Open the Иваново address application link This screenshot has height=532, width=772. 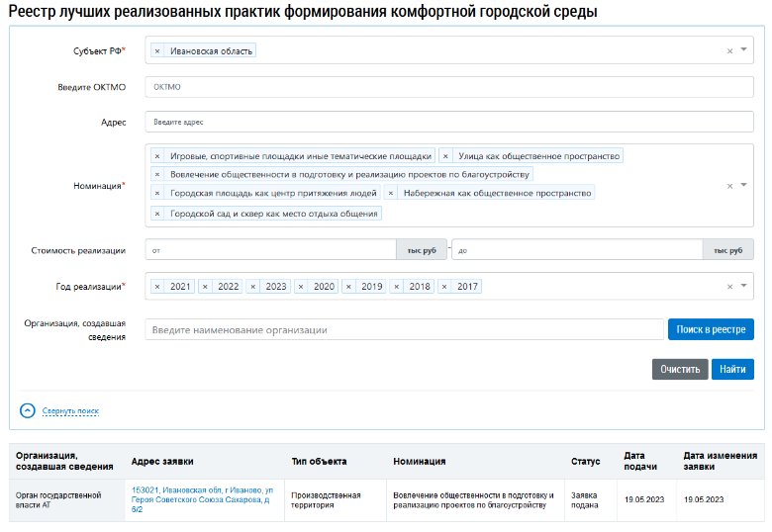pyautogui.click(x=202, y=499)
